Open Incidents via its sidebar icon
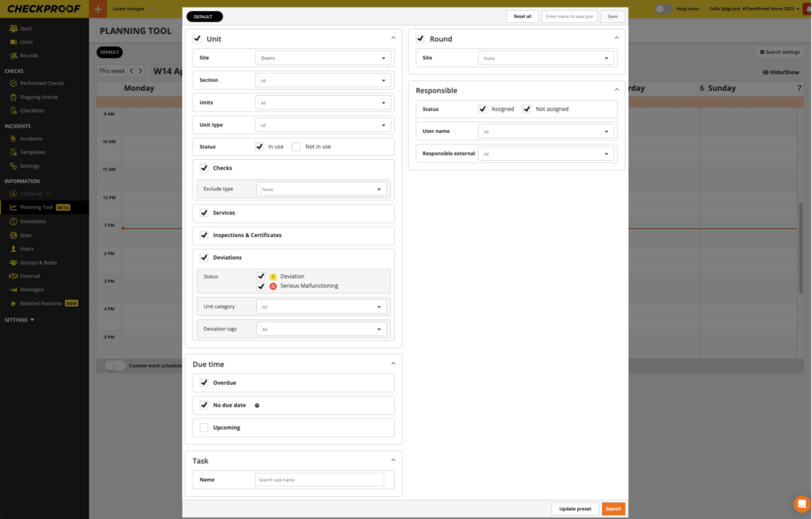The image size is (812, 519). pos(13,139)
